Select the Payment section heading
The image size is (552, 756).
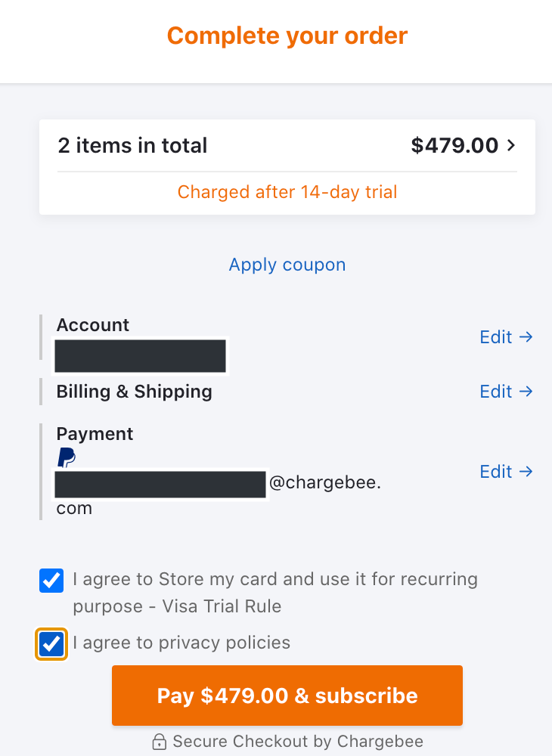coord(95,433)
